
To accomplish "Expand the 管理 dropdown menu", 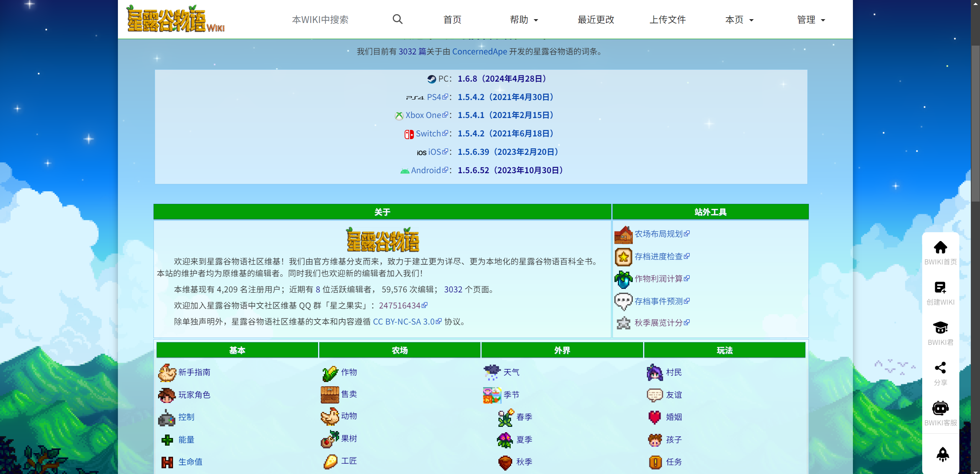I will click(811, 20).
